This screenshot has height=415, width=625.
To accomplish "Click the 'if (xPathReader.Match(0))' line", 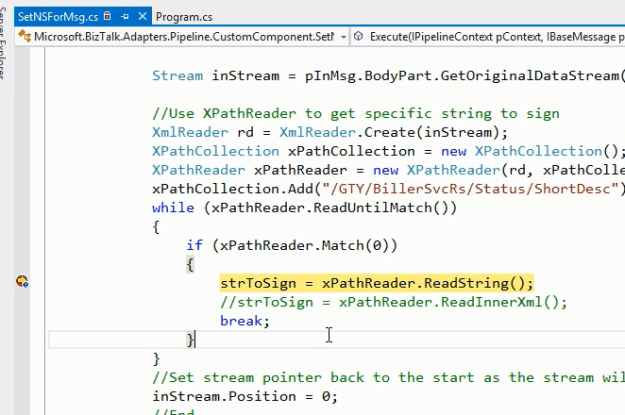I will [292, 245].
